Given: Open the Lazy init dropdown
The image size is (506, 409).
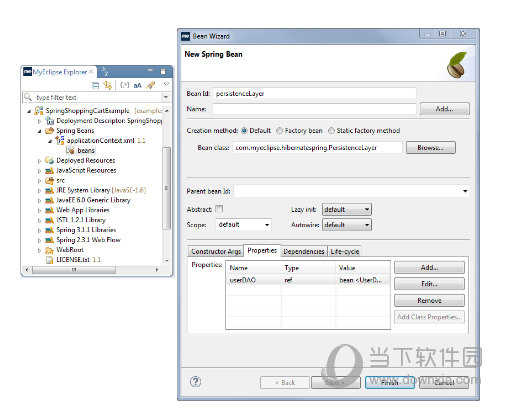Looking at the screenshot, I should [347, 210].
